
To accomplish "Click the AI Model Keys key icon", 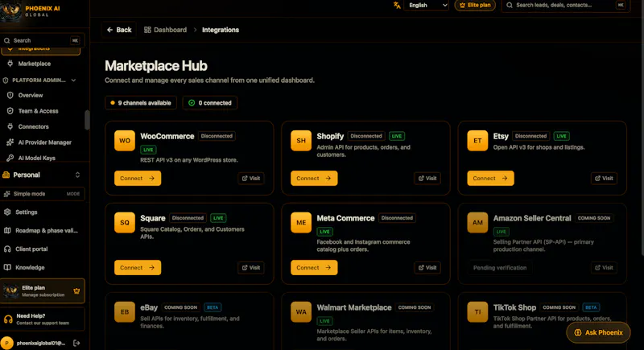I will pyautogui.click(x=10, y=158).
